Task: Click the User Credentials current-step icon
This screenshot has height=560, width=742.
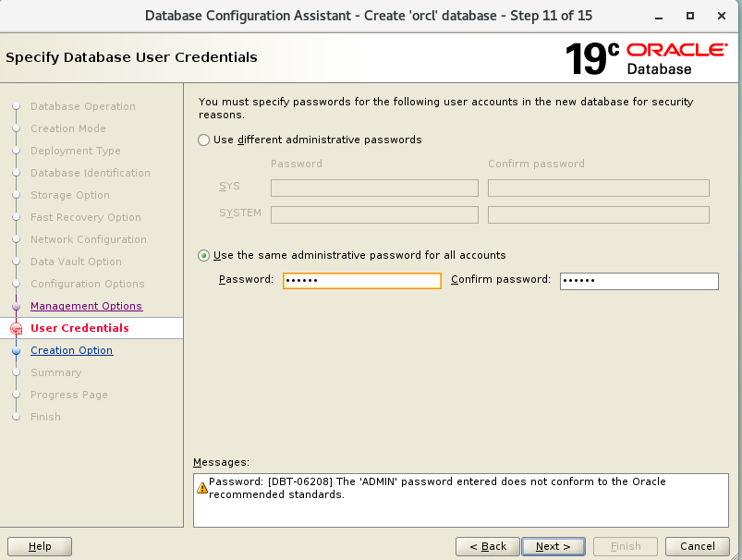Action: click(17, 329)
